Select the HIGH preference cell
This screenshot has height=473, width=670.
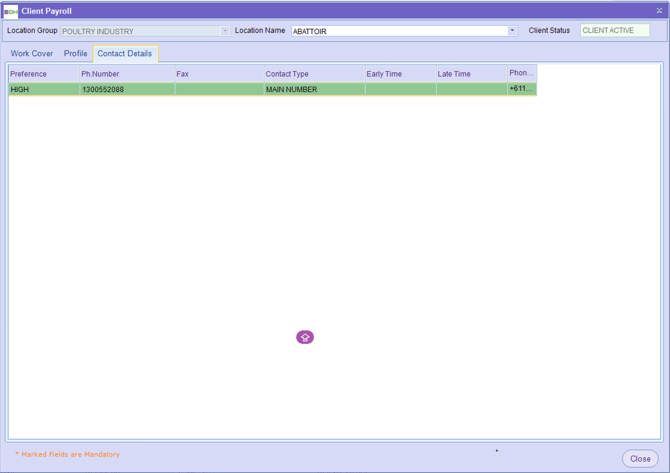[x=43, y=89]
